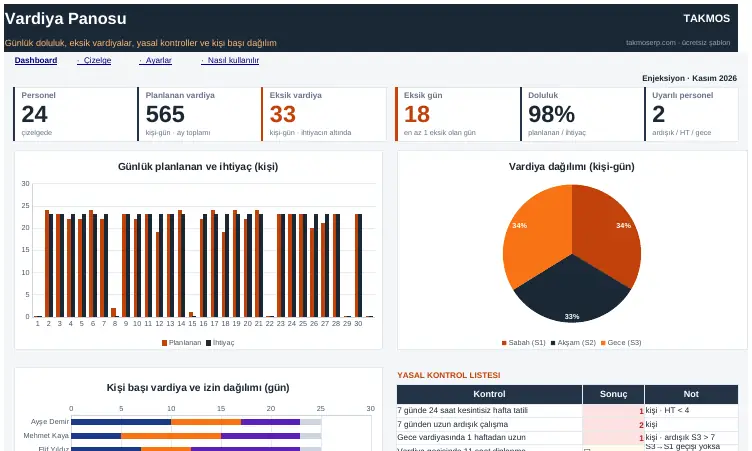The image size is (752, 451).
Task: Click the Ayşe Demir name label
Action: click(x=50, y=422)
